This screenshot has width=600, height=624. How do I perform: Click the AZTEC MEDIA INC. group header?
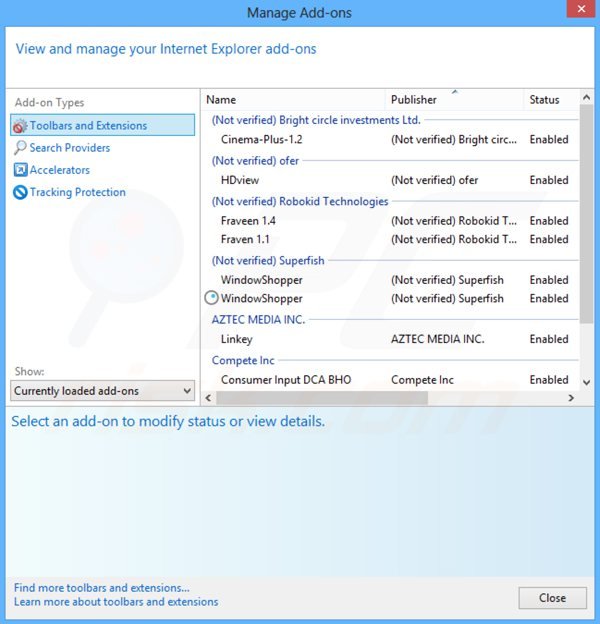258,320
